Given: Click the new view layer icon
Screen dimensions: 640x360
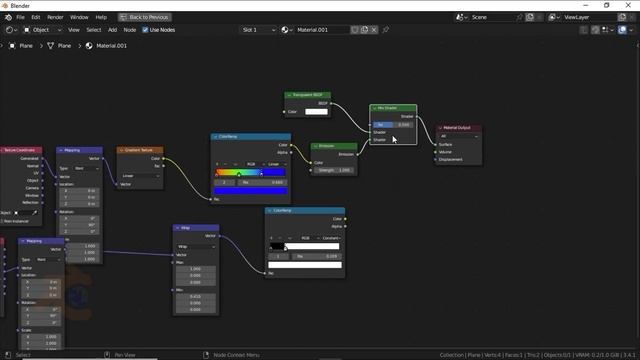Looking at the screenshot, I should click(622, 17).
